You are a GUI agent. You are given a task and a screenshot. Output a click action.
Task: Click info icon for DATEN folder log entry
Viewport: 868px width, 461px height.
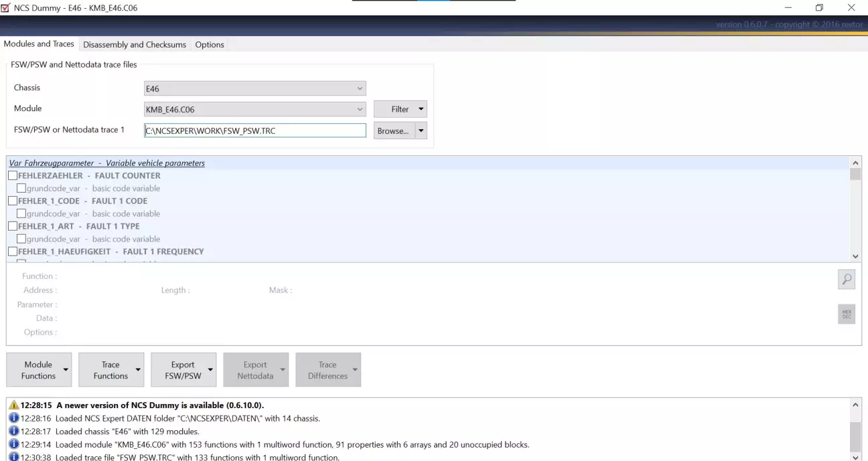tap(13, 418)
